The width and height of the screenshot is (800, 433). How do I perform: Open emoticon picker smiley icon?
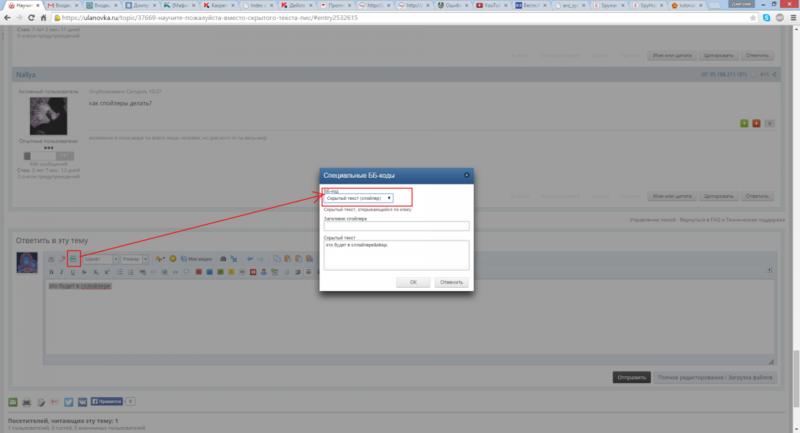coord(173,259)
